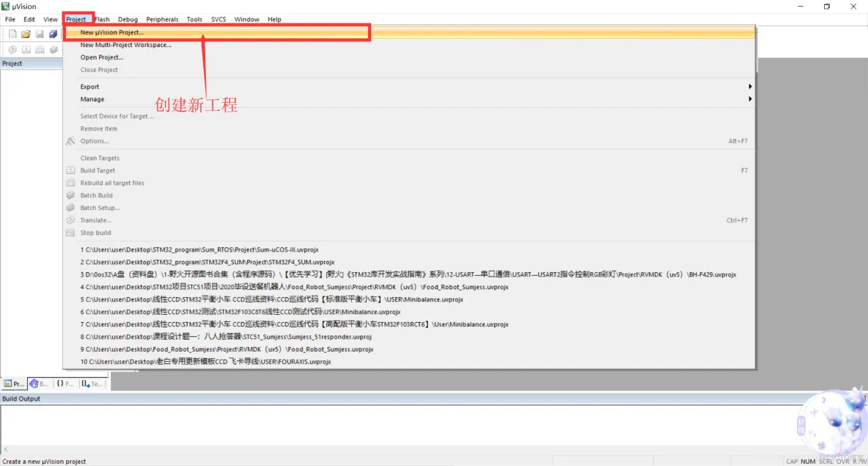The height and width of the screenshot is (466, 868).
Task: Choose Clean Targets
Action: 409,158
